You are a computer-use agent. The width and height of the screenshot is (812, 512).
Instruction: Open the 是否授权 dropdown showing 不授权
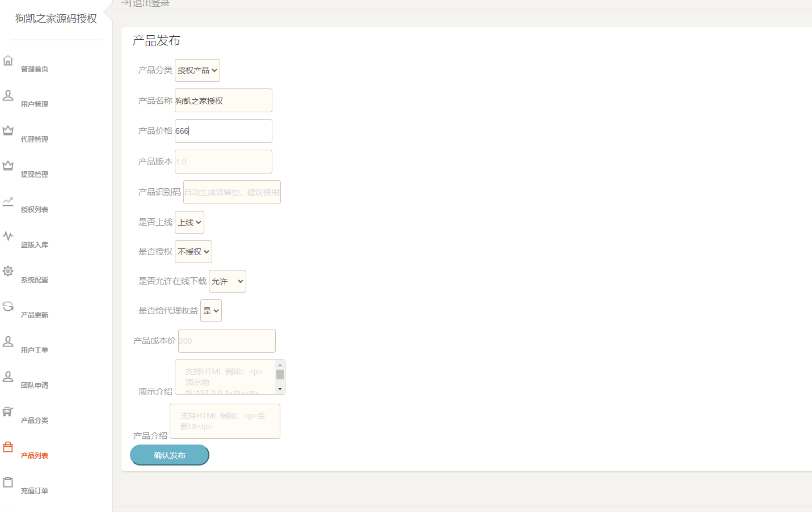tap(193, 252)
